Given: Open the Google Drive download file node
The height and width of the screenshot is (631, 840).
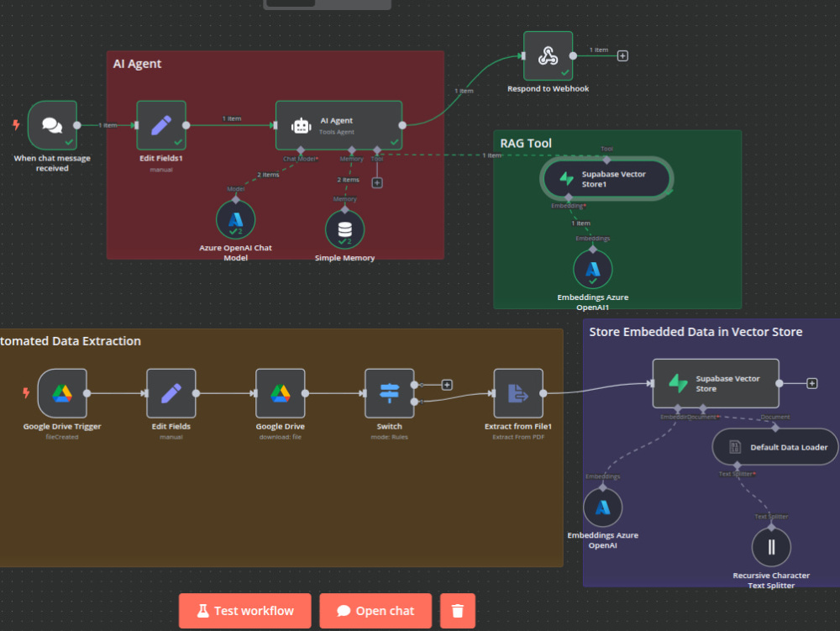Looking at the screenshot, I should [281, 392].
